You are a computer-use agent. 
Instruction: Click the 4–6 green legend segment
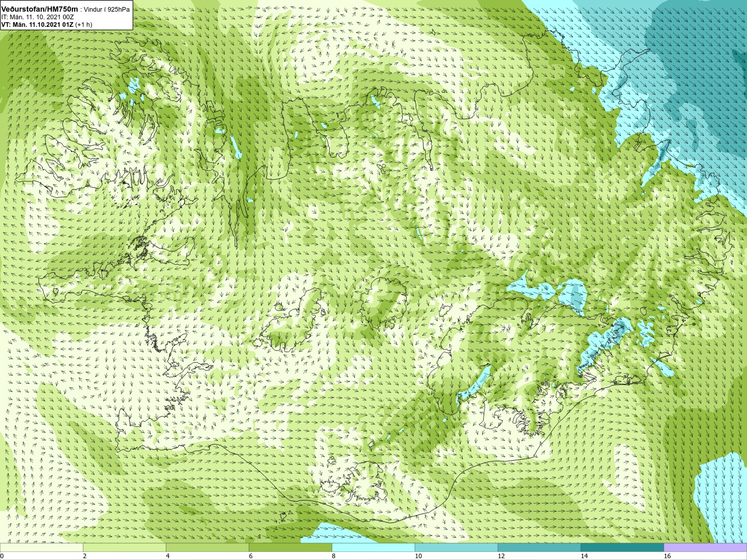[207, 548]
